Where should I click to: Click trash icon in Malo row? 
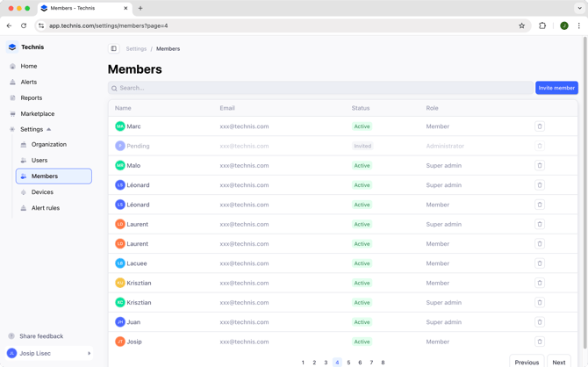540,165
